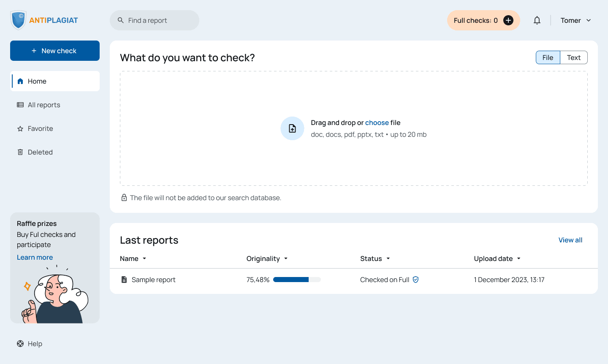Open the Originality column sort dropdown

pos(286,258)
